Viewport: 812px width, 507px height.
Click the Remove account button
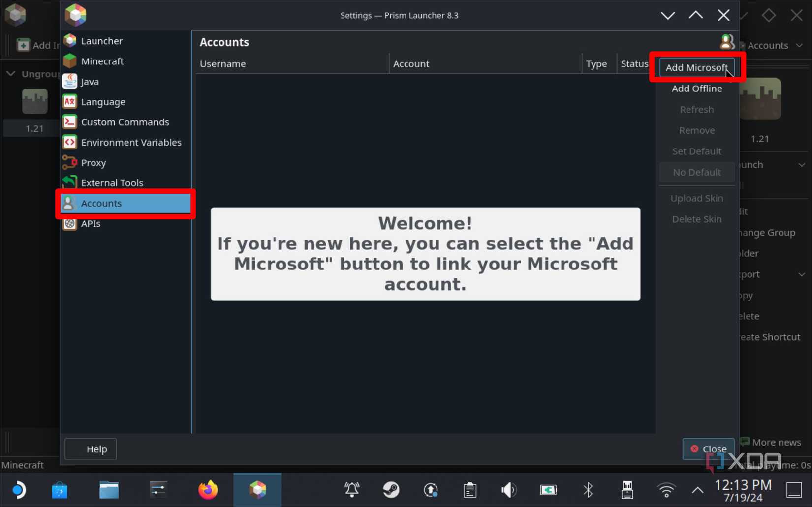pyautogui.click(x=696, y=130)
